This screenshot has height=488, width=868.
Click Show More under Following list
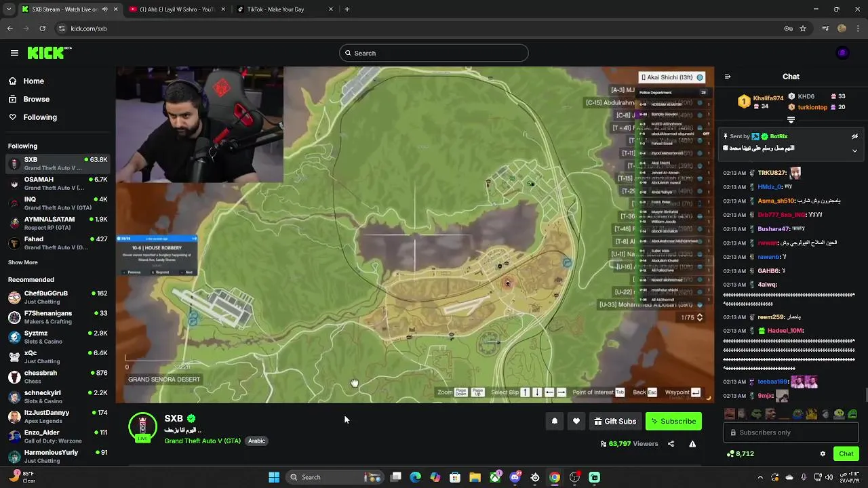tap(23, 262)
